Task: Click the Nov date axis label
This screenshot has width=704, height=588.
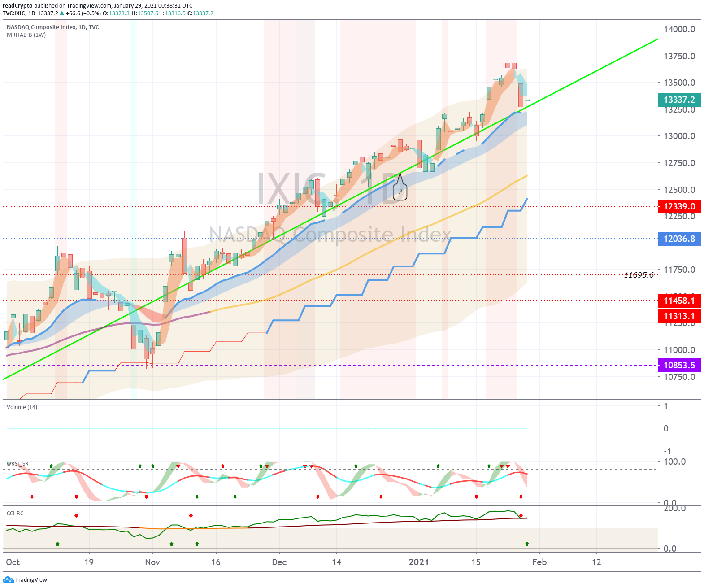Action: click(152, 562)
